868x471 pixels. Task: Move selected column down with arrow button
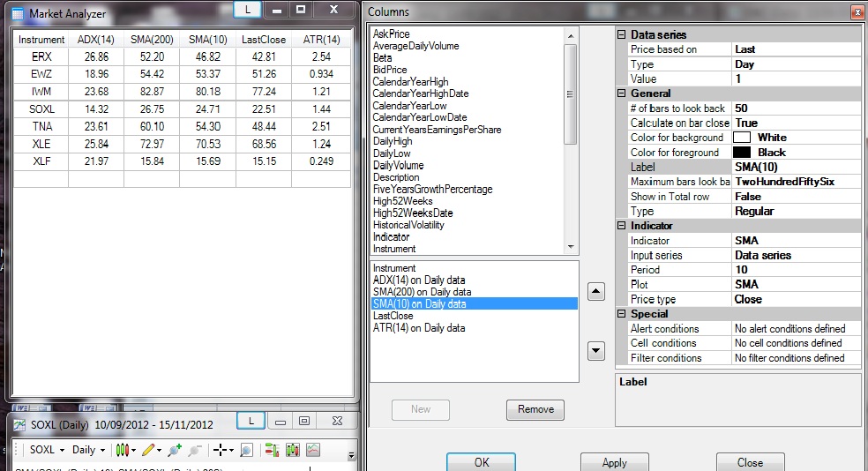595,350
